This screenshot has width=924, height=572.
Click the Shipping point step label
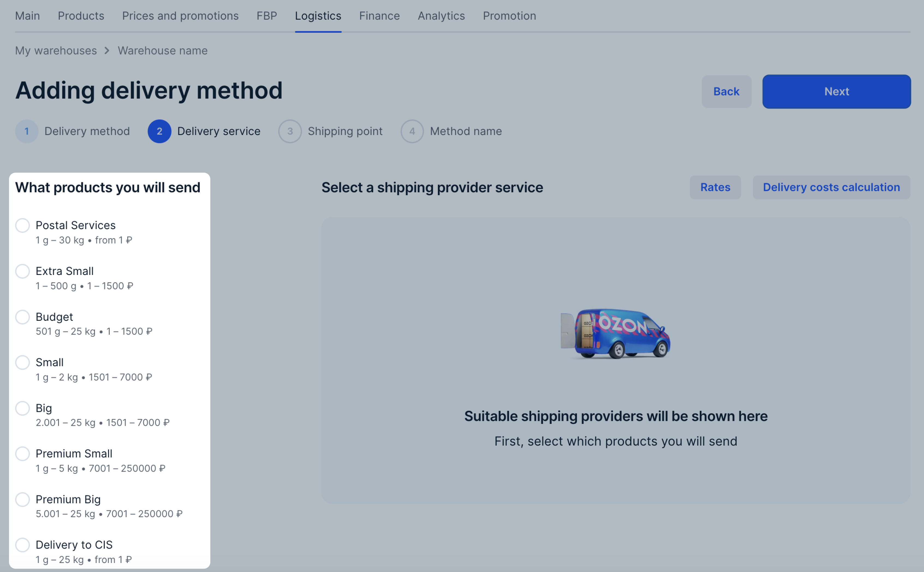[x=345, y=131]
